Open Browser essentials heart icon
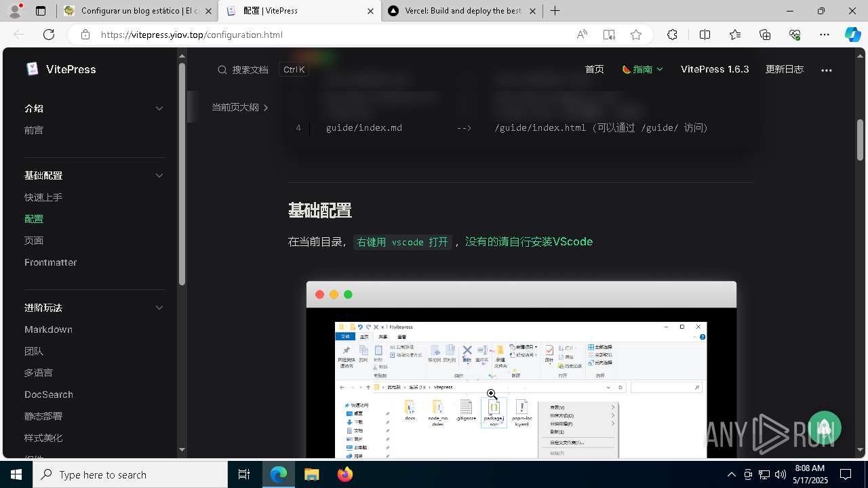Image resolution: width=868 pixels, height=488 pixels. [x=795, y=35]
